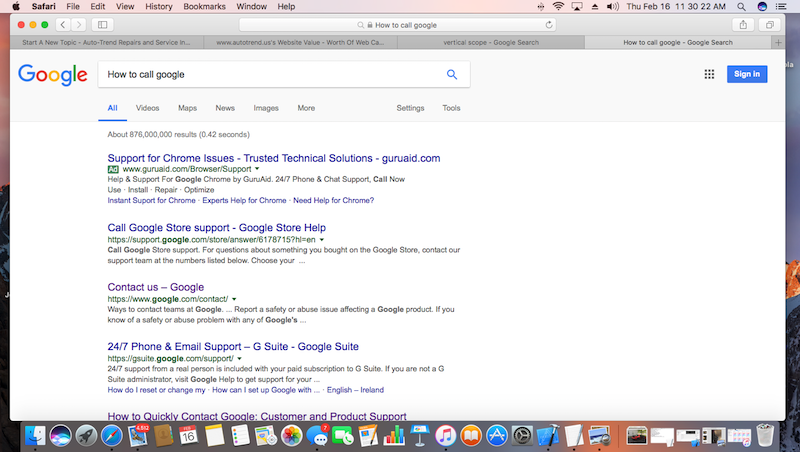Open the Safari Share button
This screenshot has width=800, height=452.
tap(743, 24)
